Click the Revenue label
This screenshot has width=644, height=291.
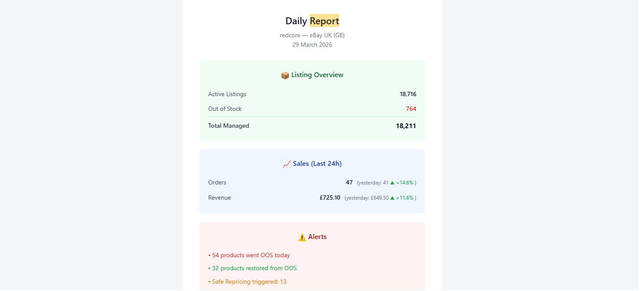tap(219, 197)
